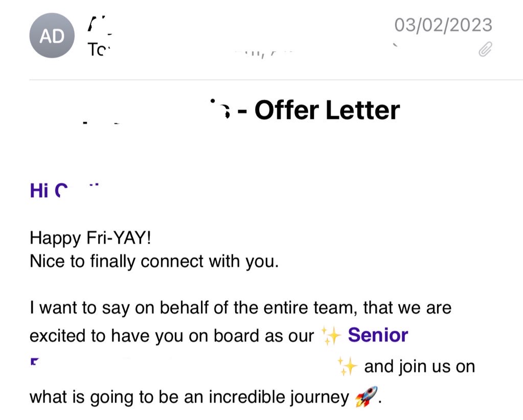Click 'I want to say on behalf' line
523x420 pixels.
(128, 308)
